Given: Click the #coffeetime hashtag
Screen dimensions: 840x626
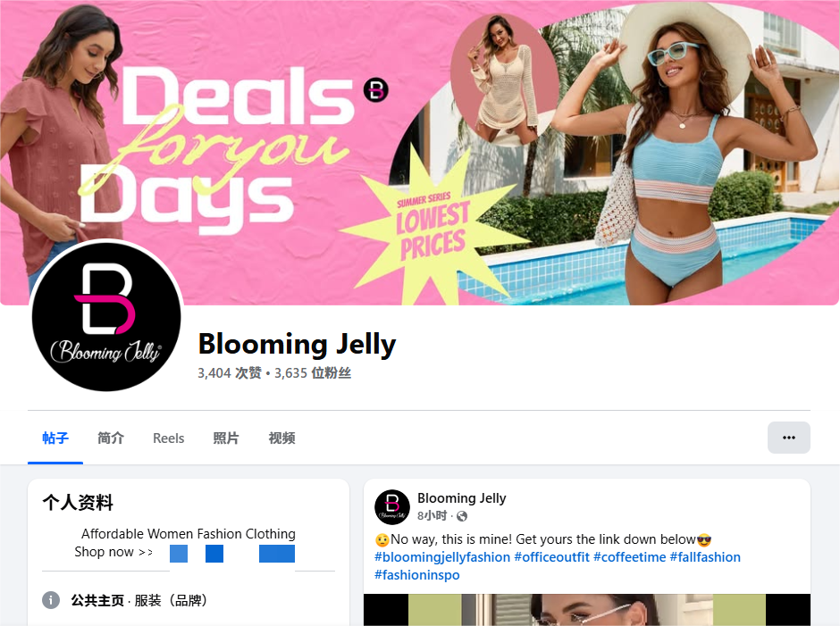Looking at the screenshot, I should click(x=629, y=557).
